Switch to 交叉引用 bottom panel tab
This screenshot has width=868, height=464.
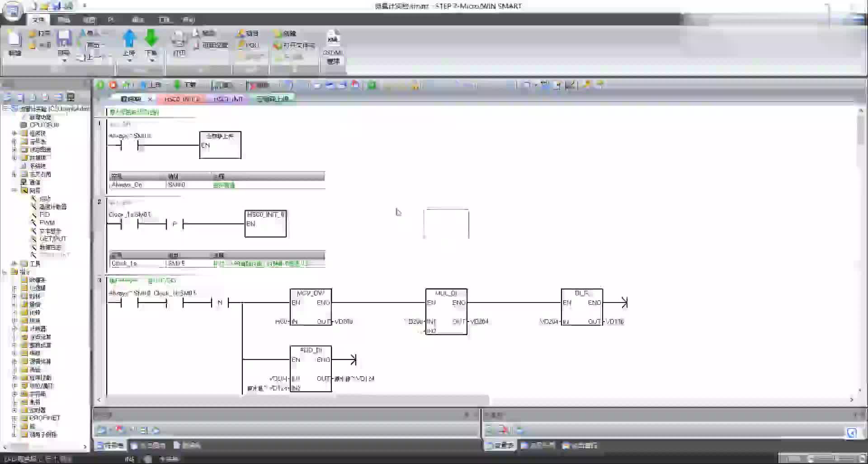(538, 445)
